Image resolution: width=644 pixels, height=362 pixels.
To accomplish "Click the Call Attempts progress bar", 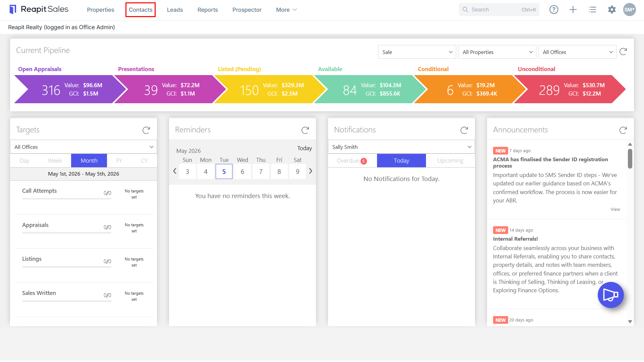I will (67, 199).
